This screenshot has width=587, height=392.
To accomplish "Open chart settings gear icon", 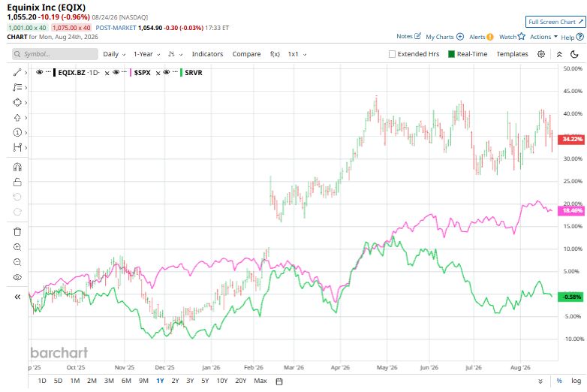I will click(x=541, y=54).
